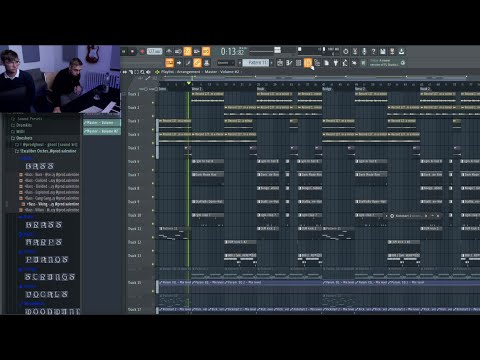Click the zoom magnifier tool in playlist toolbar

[143, 72]
